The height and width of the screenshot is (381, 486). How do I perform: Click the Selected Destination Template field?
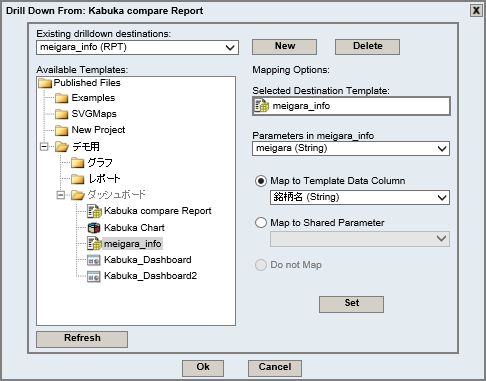pyautogui.click(x=351, y=106)
